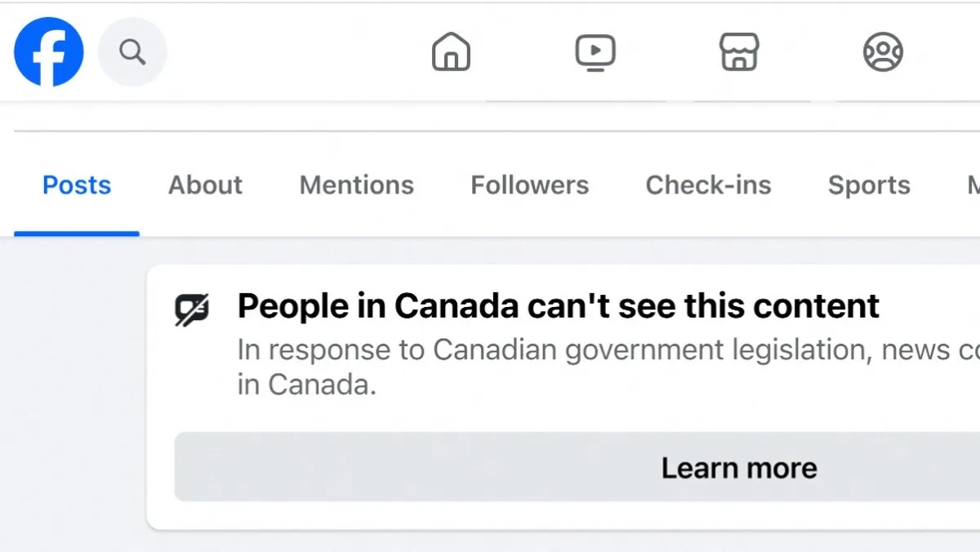This screenshot has width=980, height=552.
Task: Click the Facebook logo
Action: click(49, 52)
